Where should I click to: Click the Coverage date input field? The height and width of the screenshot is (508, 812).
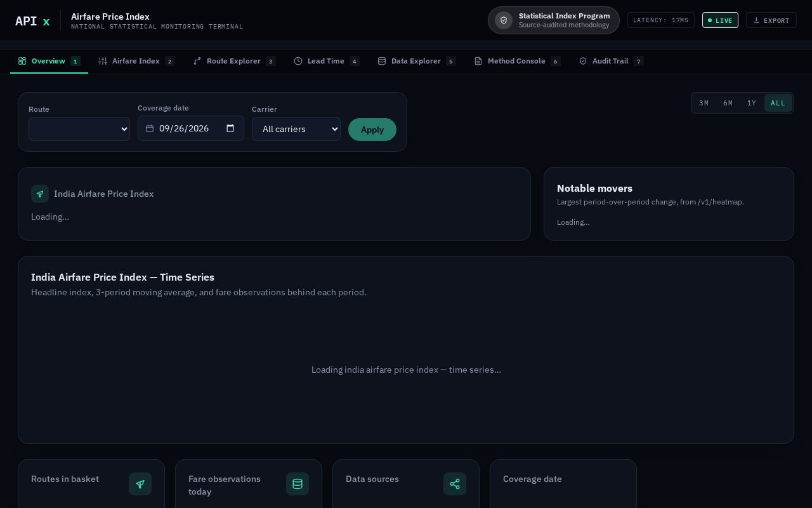191,128
